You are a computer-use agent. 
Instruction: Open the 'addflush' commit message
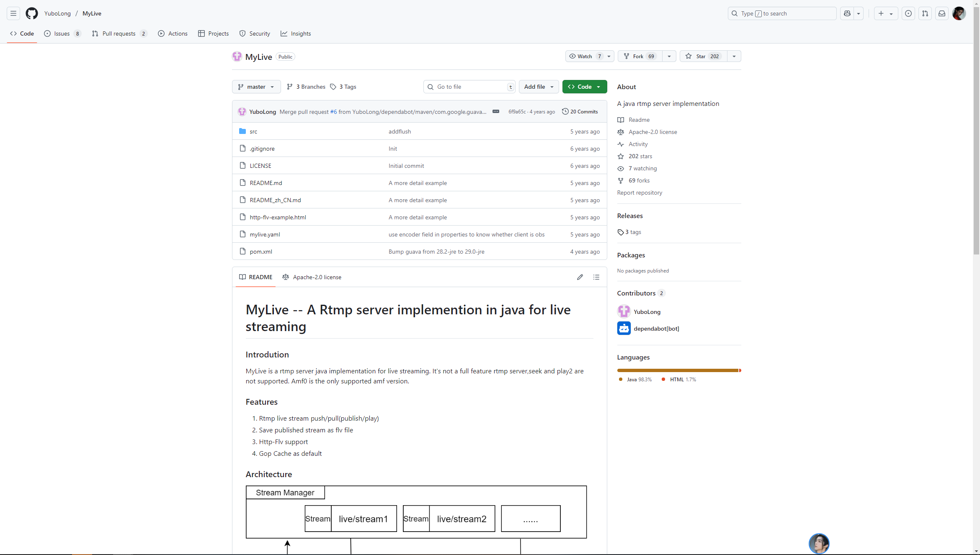click(x=400, y=131)
